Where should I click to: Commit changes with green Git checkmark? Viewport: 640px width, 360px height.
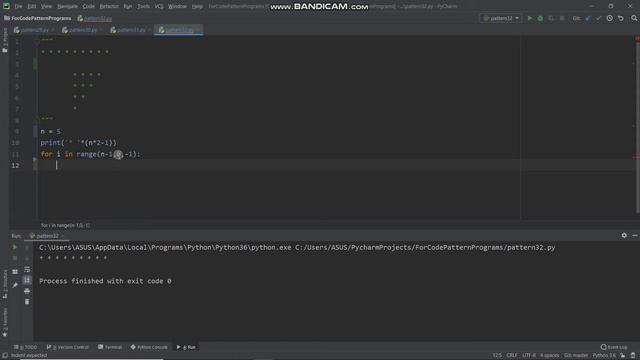click(x=599, y=18)
